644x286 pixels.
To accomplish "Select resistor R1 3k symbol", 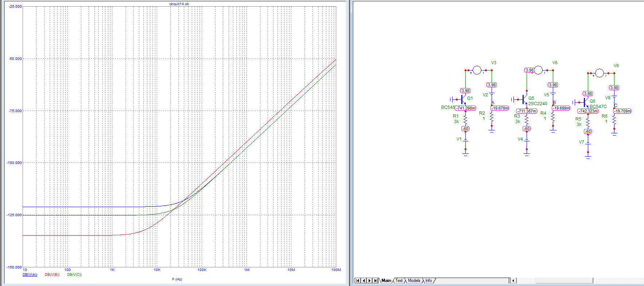I will pos(465,119).
